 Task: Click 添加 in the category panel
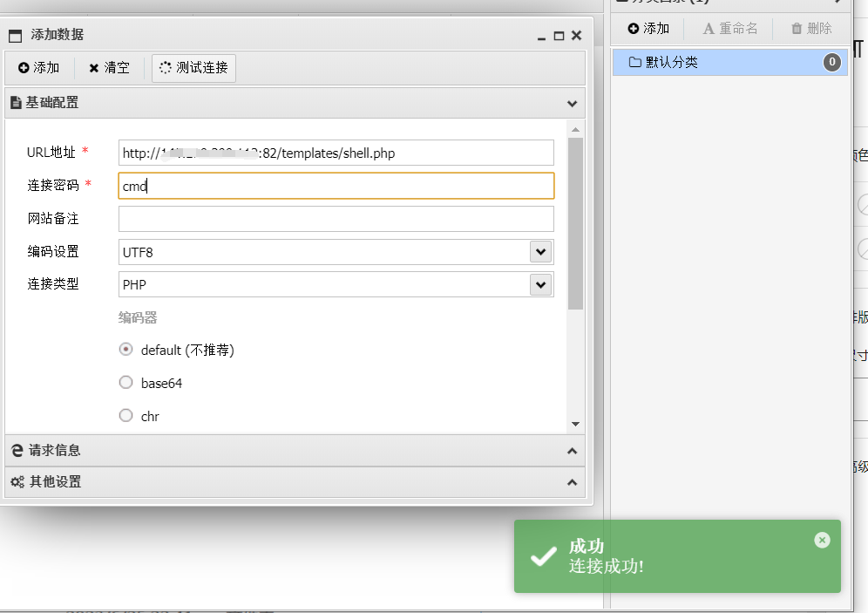tap(648, 28)
